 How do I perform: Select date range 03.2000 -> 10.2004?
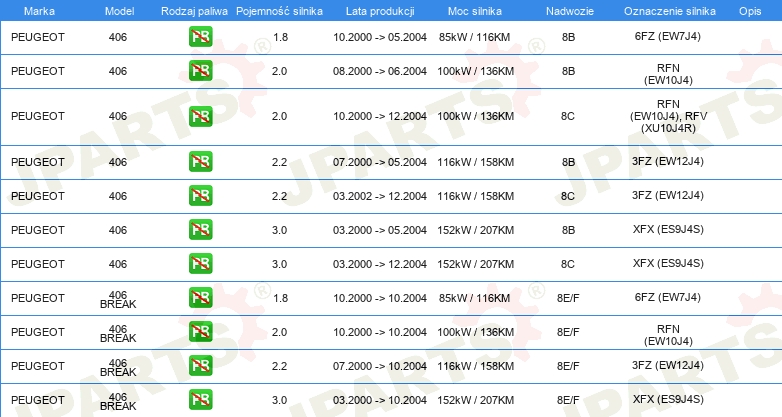point(380,400)
